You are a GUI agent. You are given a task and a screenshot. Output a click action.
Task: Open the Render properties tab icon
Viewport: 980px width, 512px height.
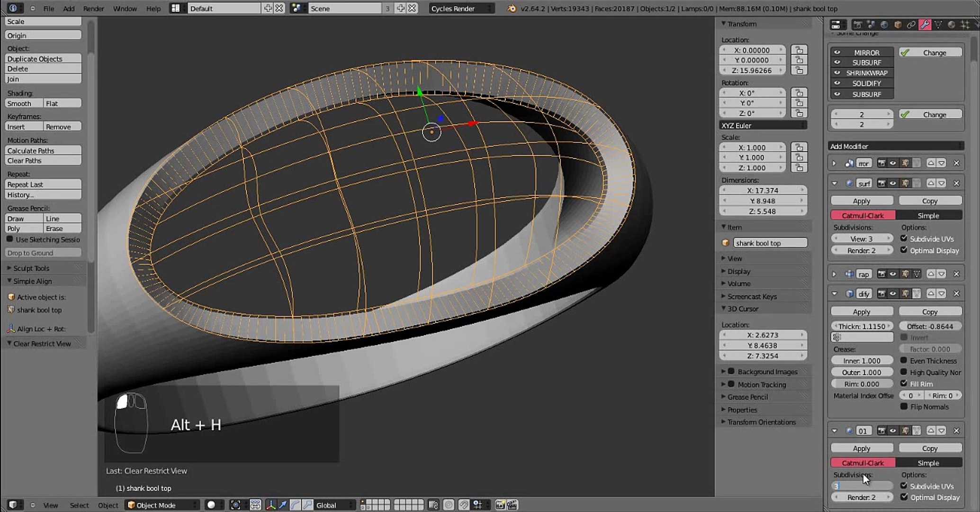coord(857,25)
